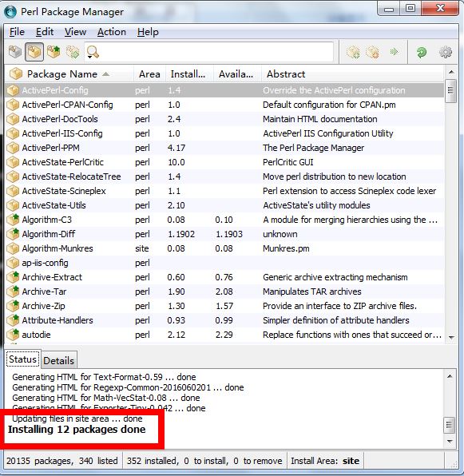Open the Action menu

point(112,32)
